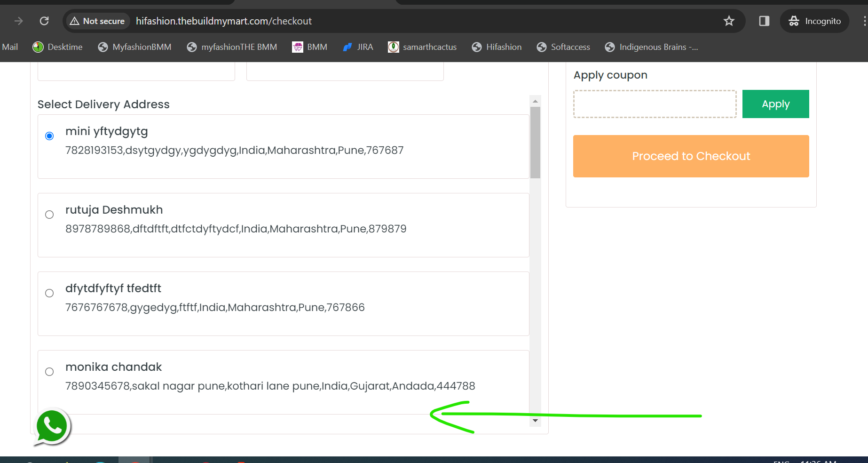
Task: Open the Hifashion bookmark
Action: (497, 47)
